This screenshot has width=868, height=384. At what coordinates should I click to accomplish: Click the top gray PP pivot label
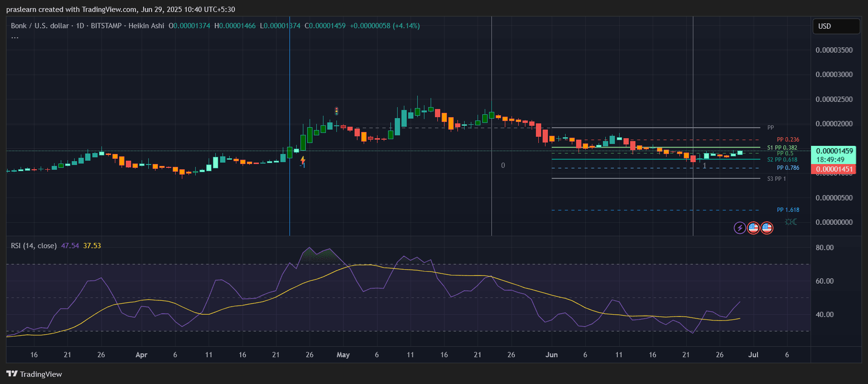click(x=770, y=128)
